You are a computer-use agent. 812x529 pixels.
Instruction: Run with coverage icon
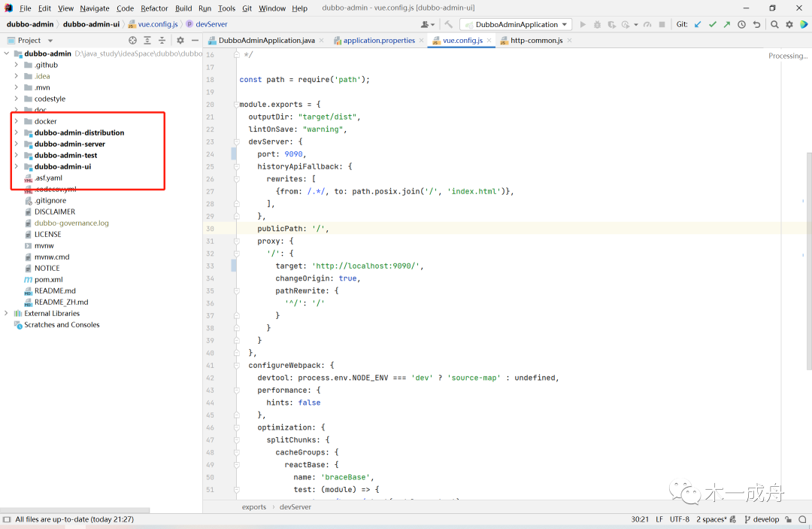611,24
